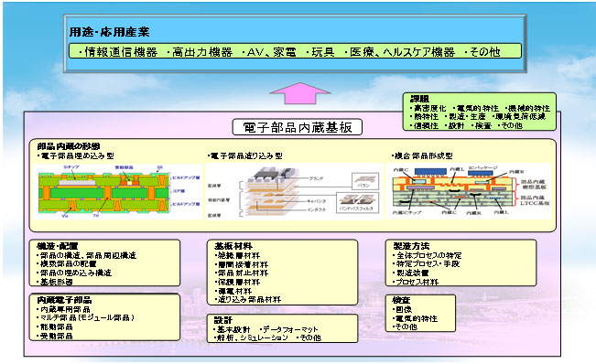This screenshot has width=596, height=364.
Task: Click the '内蔵電子部品' heading
Action: coord(64,300)
